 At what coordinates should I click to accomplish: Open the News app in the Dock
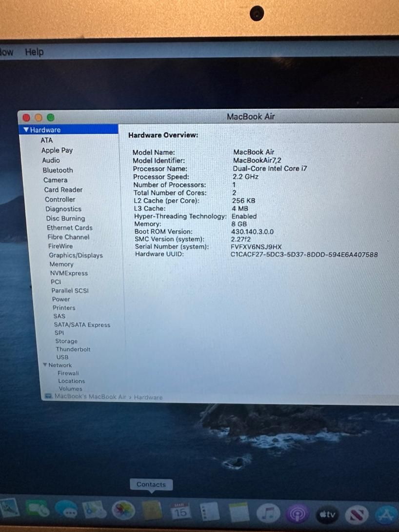click(x=357, y=515)
